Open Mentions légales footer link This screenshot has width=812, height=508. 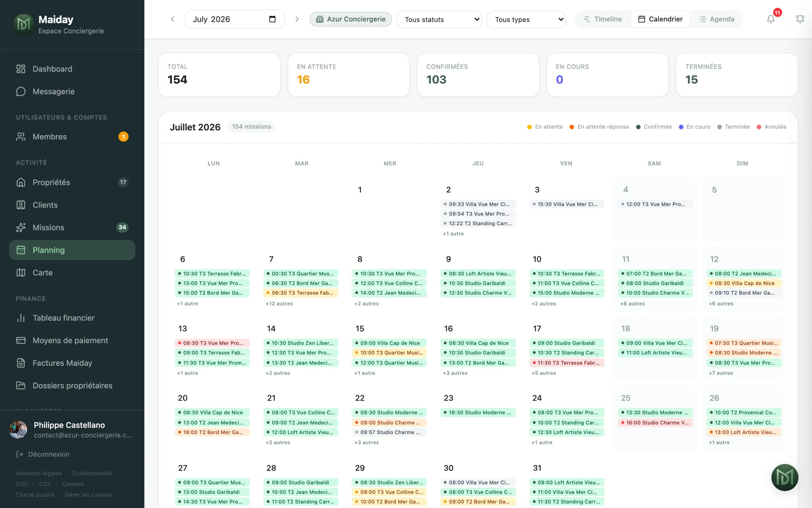pos(39,473)
